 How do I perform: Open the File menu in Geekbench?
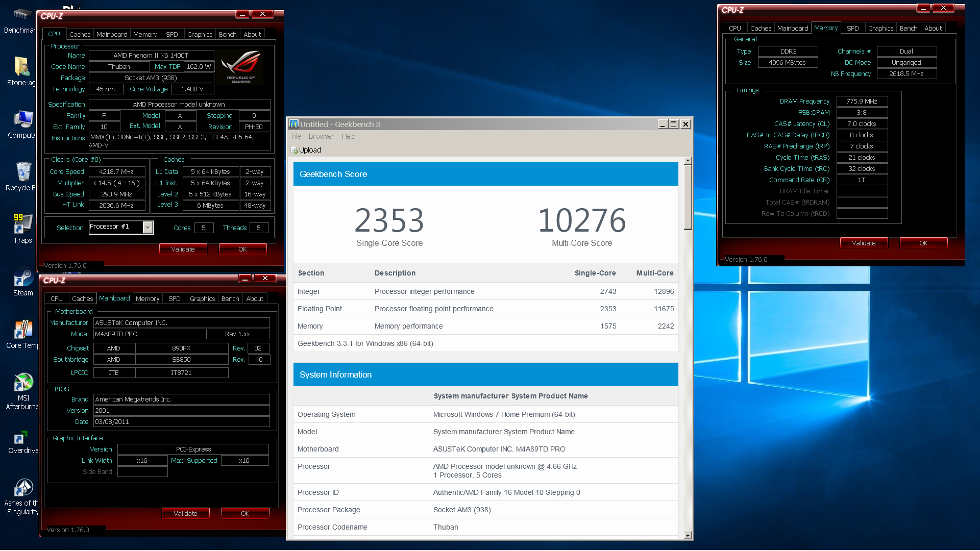click(296, 136)
